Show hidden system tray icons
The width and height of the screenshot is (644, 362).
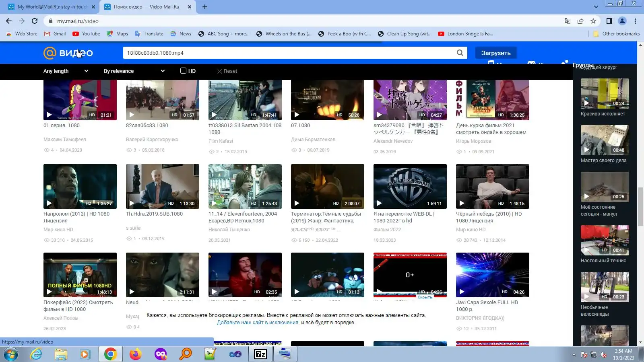coord(574,354)
